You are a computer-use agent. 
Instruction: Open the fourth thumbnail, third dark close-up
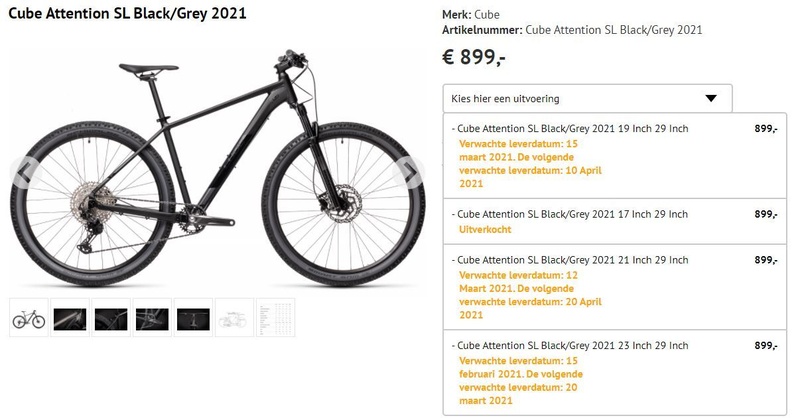click(152, 319)
